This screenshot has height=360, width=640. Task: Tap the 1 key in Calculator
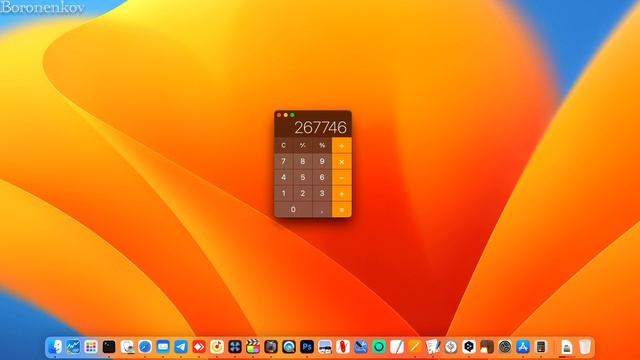tap(284, 193)
